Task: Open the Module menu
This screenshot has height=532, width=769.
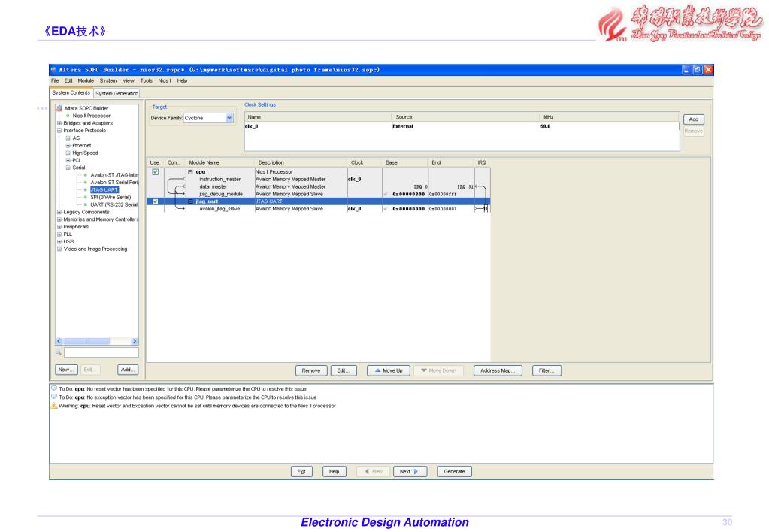Action: 86,81
